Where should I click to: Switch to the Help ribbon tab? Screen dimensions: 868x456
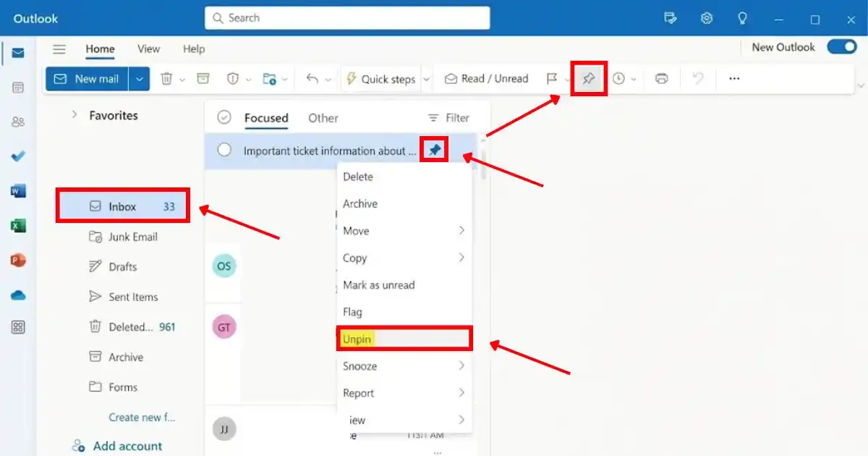[x=194, y=49]
